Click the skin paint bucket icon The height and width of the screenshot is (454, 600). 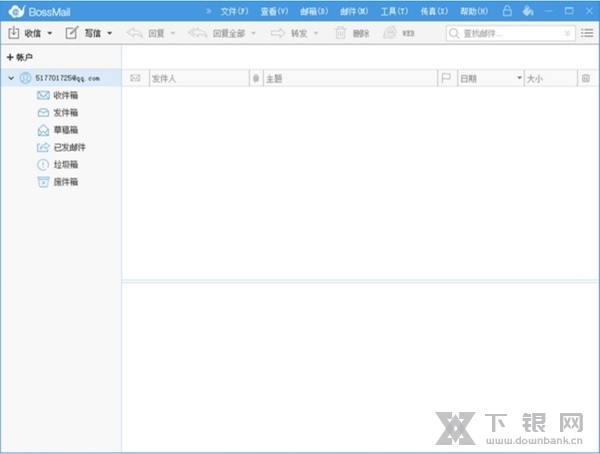[x=528, y=11]
